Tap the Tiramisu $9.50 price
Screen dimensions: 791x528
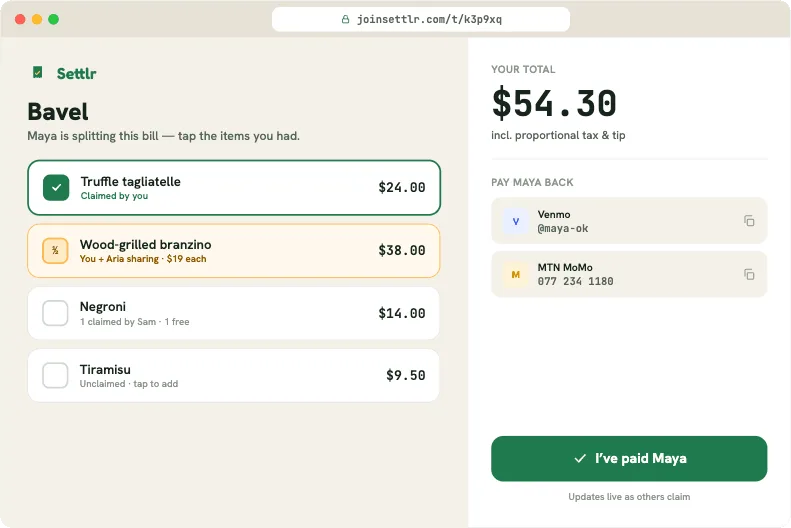406,375
